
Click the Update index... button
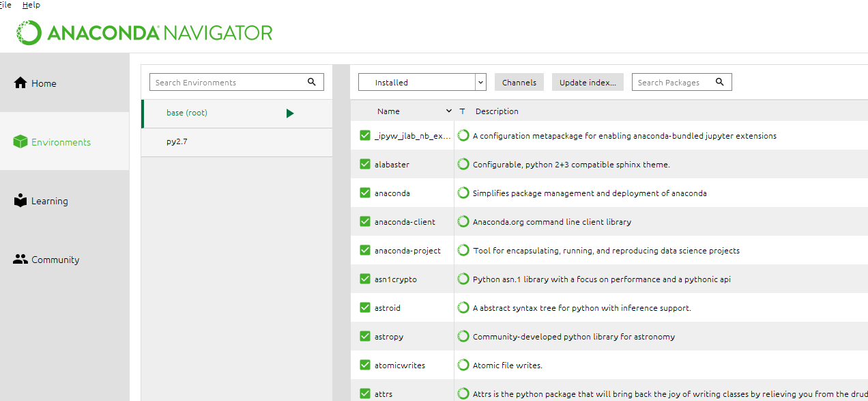pos(588,82)
